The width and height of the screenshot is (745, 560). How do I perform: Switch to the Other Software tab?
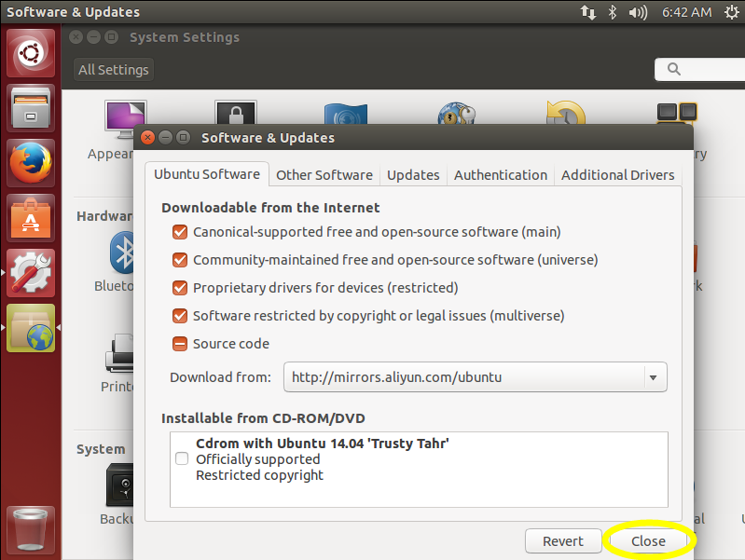[x=324, y=175]
